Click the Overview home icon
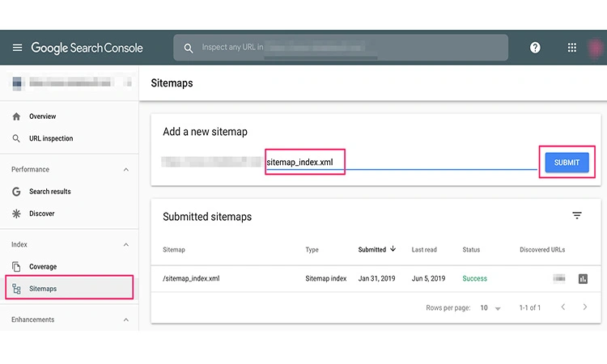The image size is (607, 364). click(16, 116)
